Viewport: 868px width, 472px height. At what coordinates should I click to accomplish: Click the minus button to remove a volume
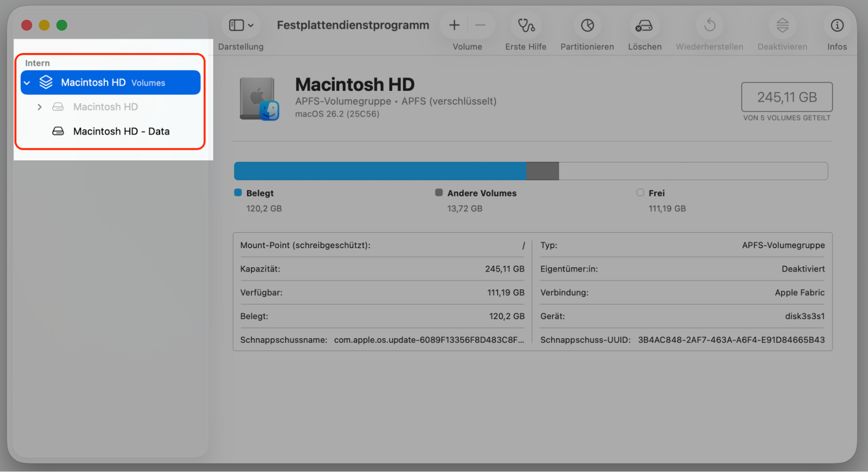[480, 25]
